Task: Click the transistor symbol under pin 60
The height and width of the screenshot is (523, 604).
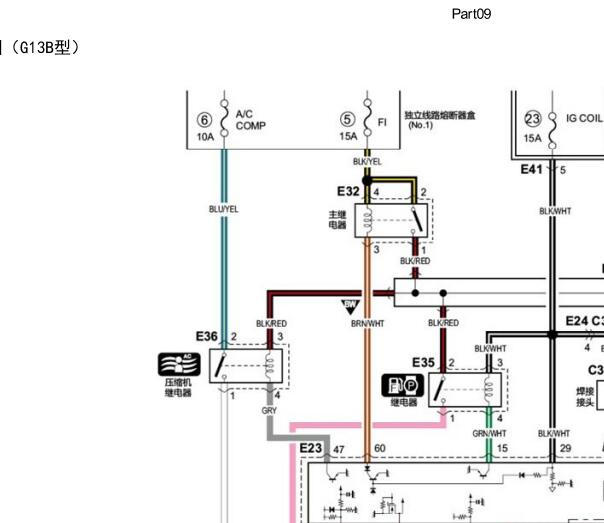Action: click(x=376, y=475)
